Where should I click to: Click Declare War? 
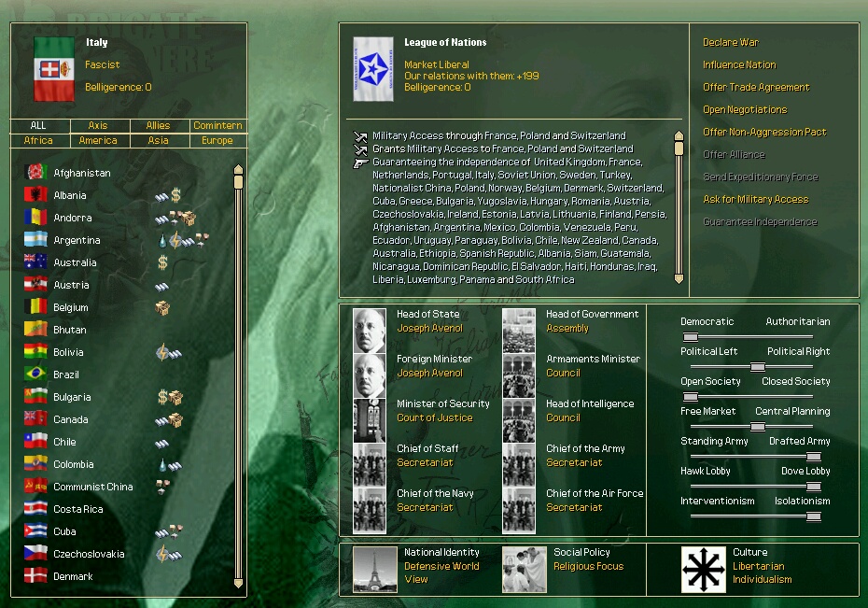point(731,42)
